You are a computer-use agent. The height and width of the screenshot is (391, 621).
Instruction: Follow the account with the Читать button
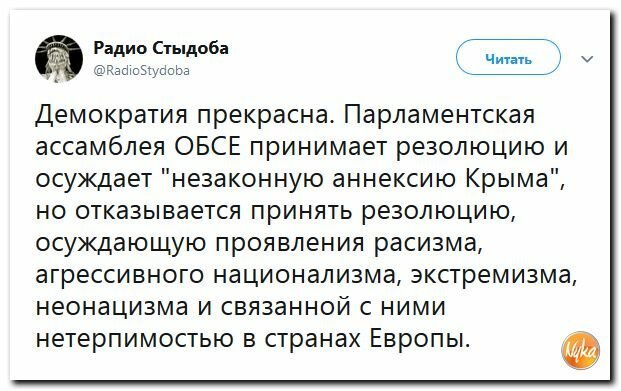(508, 57)
